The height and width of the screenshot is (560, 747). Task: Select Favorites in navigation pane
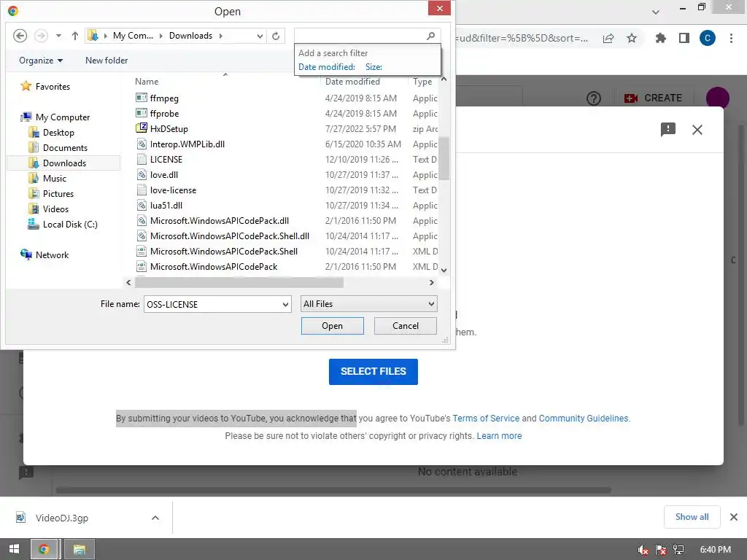pos(45,86)
